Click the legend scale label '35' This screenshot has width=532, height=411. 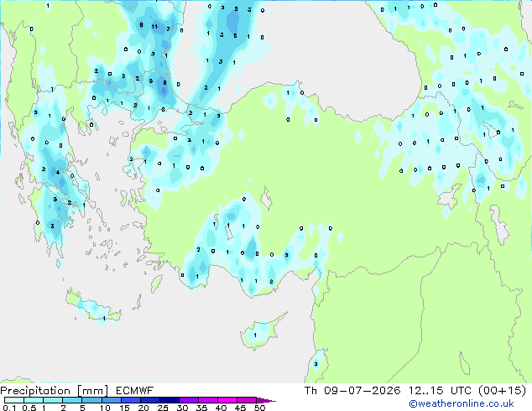tap(201, 408)
